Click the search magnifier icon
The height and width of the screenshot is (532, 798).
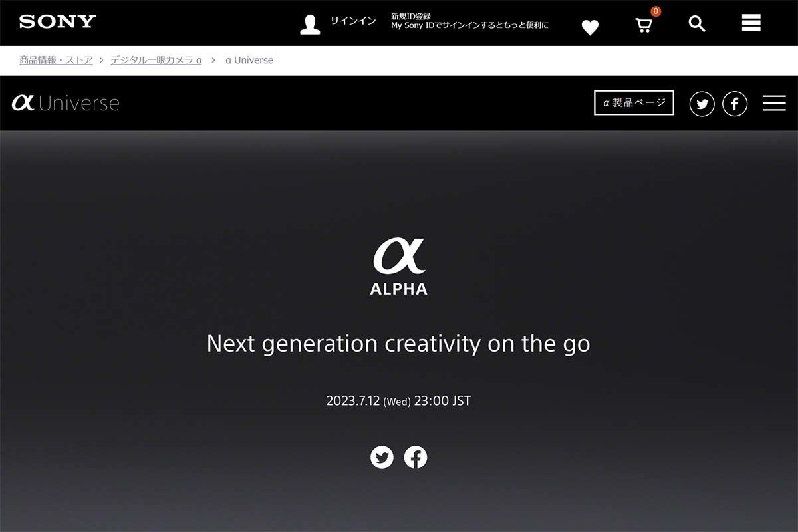(x=696, y=24)
